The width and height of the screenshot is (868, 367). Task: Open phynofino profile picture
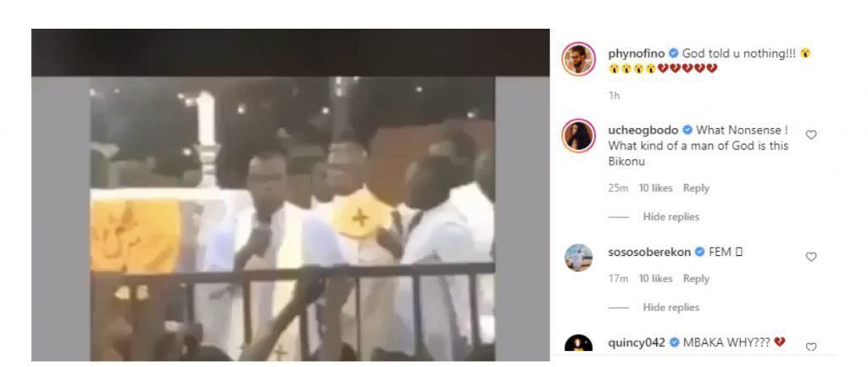click(578, 58)
